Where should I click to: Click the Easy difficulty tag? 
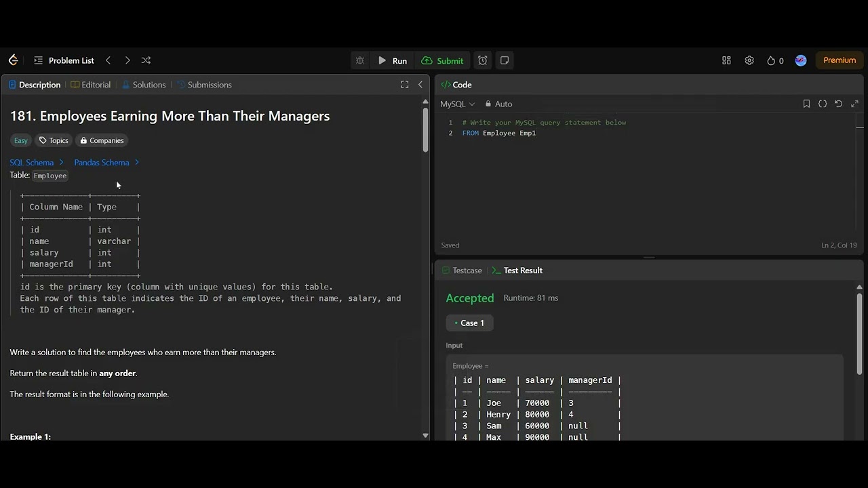click(21, 140)
